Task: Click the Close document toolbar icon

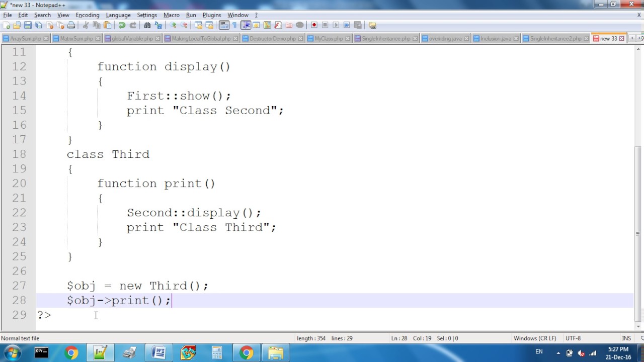Action: click(50, 25)
